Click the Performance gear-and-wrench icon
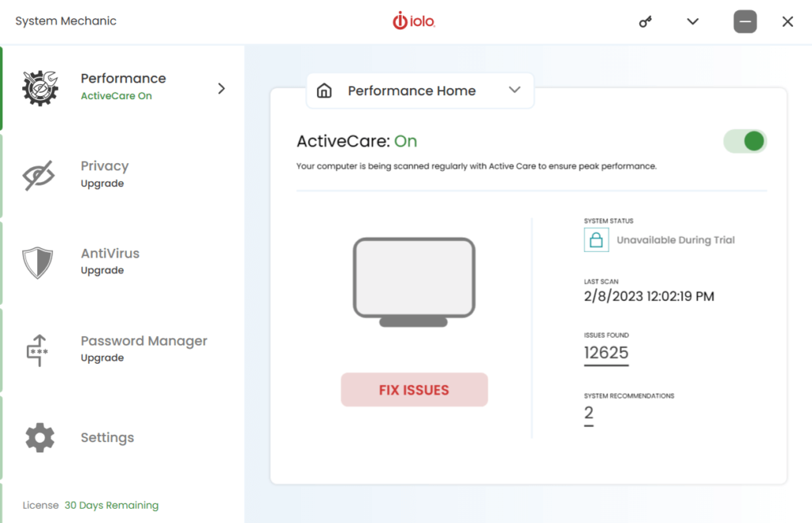 40,88
